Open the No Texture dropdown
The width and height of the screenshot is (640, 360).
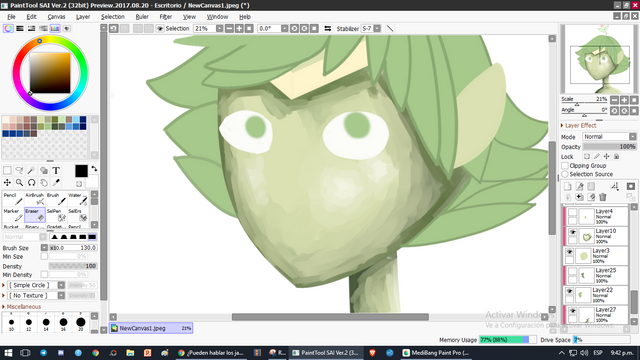[x=61, y=295]
